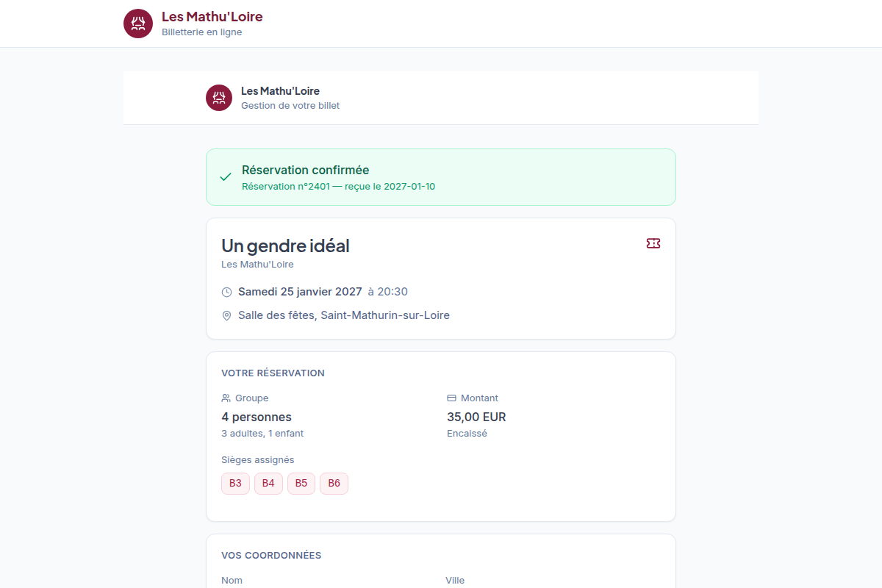The height and width of the screenshot is (588, 882).
Task: Click the green checkmark confirmation icon
Action: pos(226,177)
